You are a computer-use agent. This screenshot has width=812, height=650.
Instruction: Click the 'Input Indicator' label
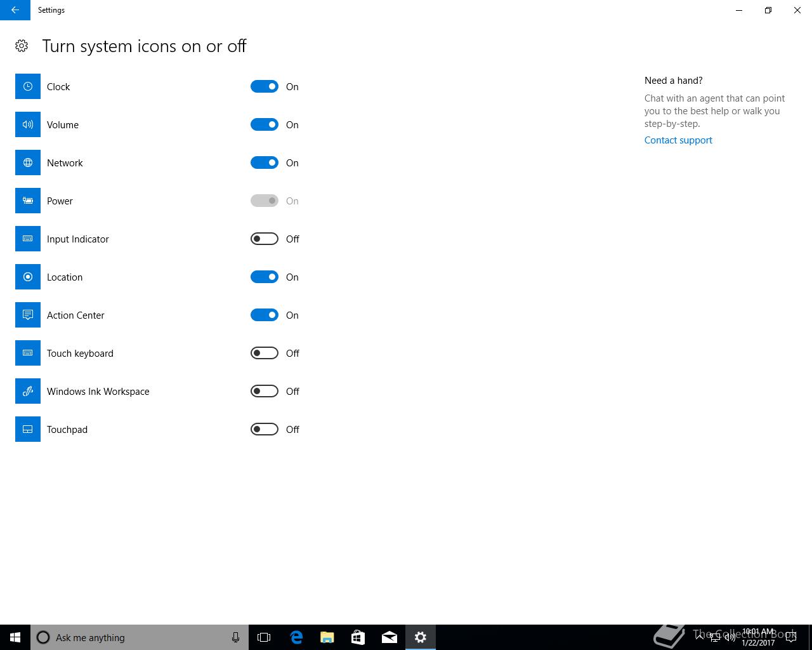78,239
